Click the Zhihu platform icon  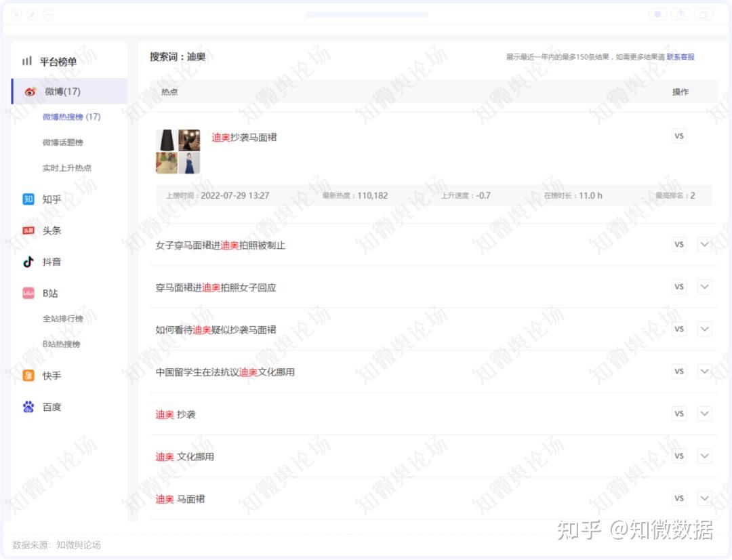[x=28, y=199]
